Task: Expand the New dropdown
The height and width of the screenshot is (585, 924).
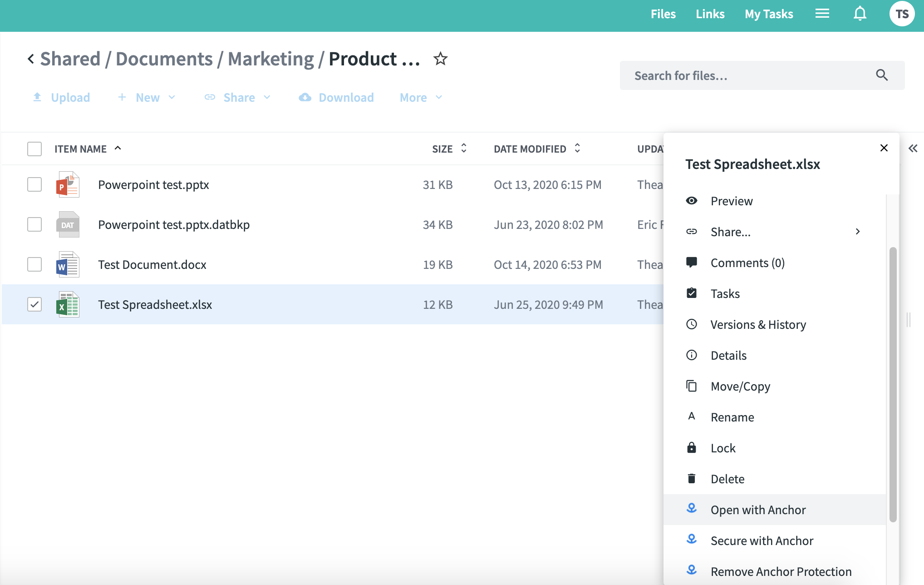Action: point(147,97)
